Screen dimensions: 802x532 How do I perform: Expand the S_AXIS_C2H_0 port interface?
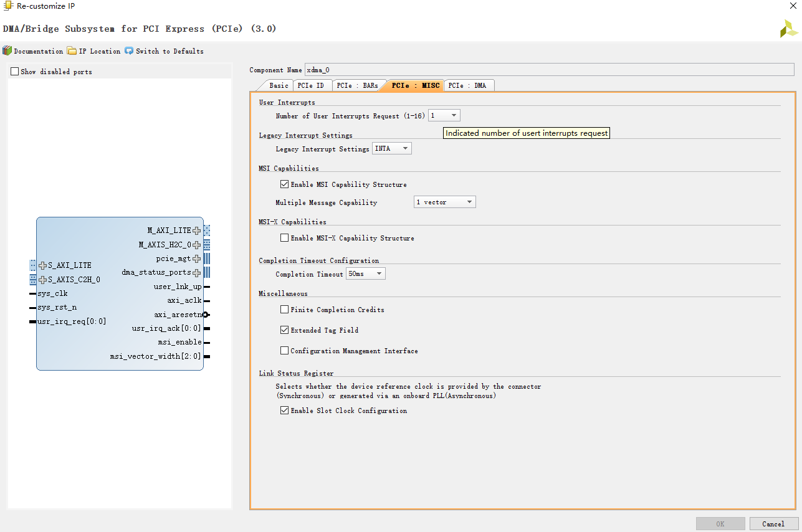[x=44, y=279]
